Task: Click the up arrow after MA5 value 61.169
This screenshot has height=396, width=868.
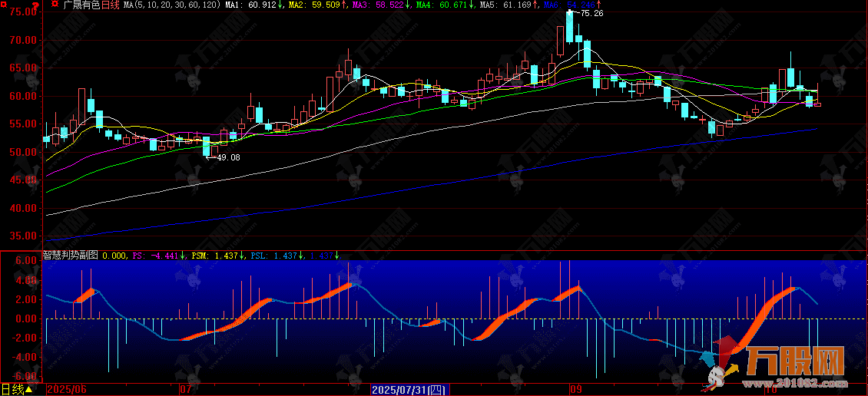Action: tap(535, 5)
